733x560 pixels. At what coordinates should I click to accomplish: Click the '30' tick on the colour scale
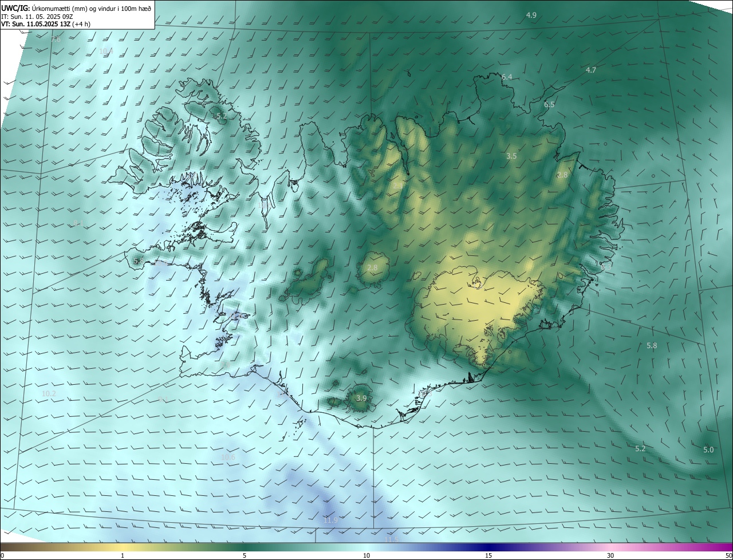[610, 555]
